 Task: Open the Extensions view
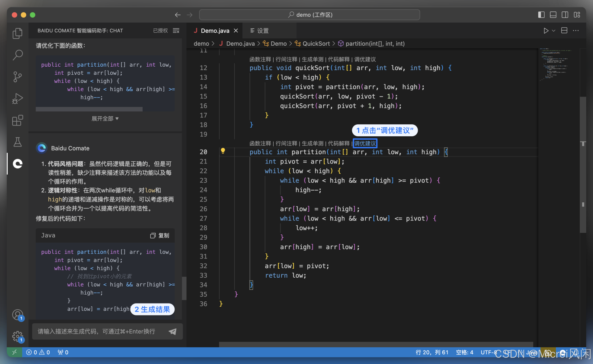18,120
